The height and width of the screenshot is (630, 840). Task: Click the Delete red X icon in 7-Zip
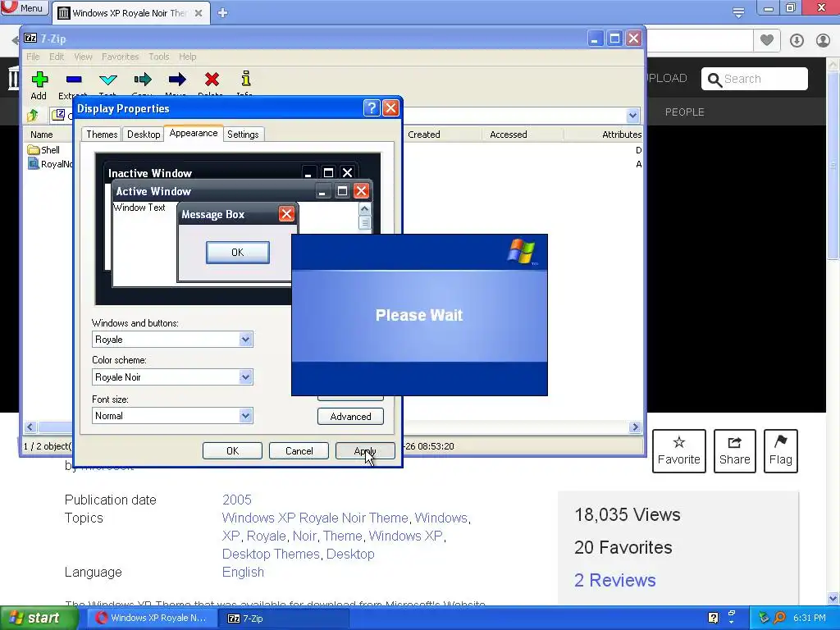(212, 80)
